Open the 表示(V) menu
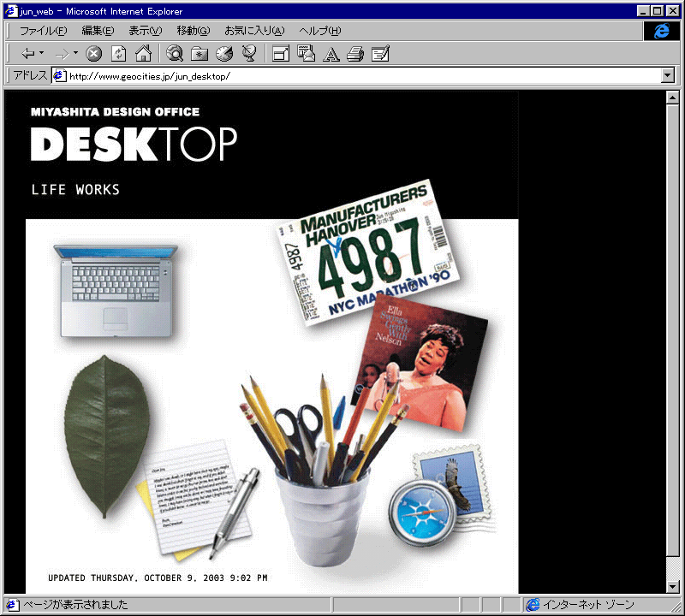Viewport: 685px width, 616px height. click(146, 31)
